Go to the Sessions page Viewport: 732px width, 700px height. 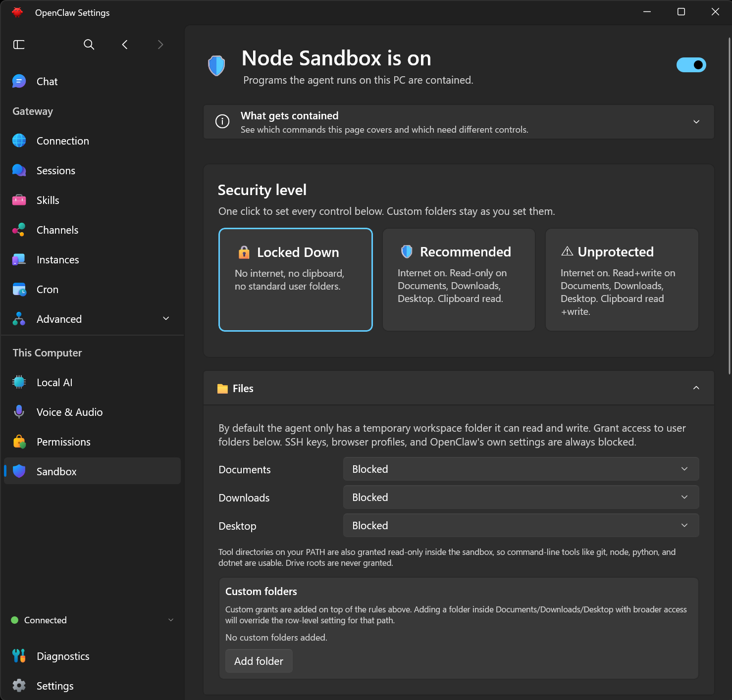pos(92,170)
